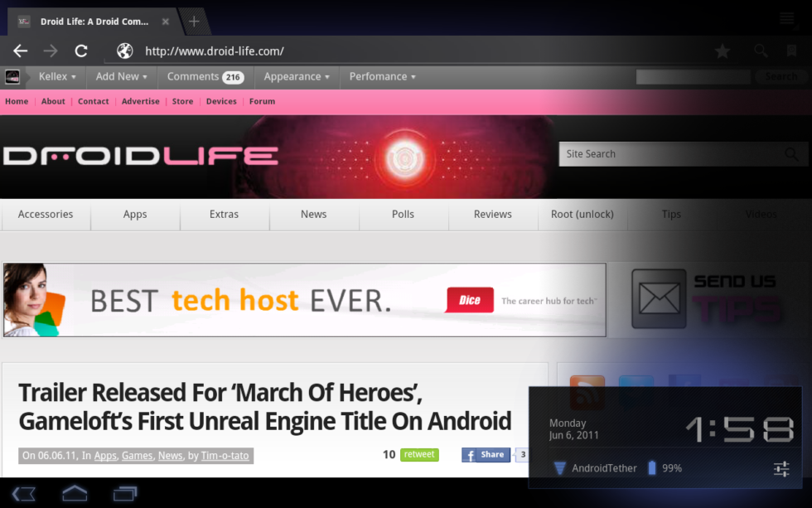Bookmark page with the star icon
Screen dimensions: 812x508
pos(723,51)
